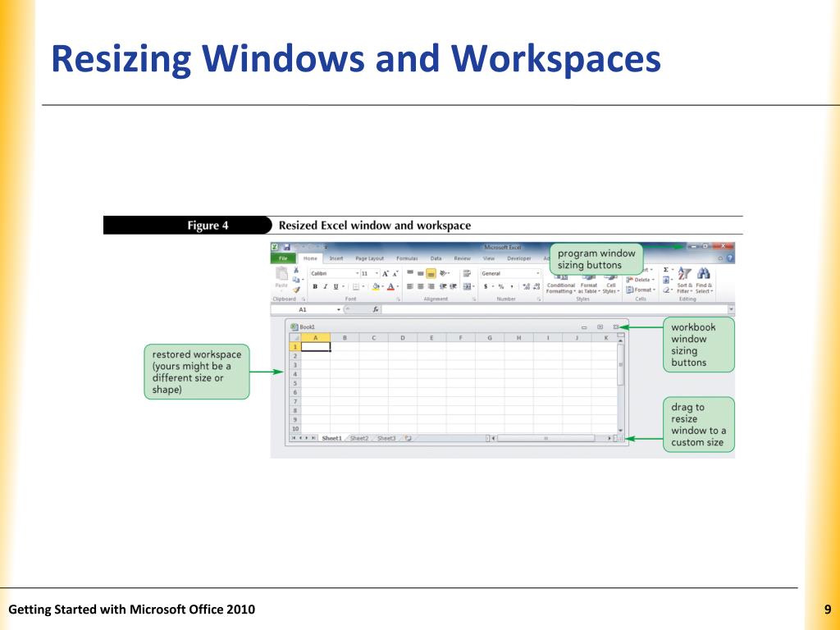Click the Copy icon in Clipboard group

coord(296,280)
